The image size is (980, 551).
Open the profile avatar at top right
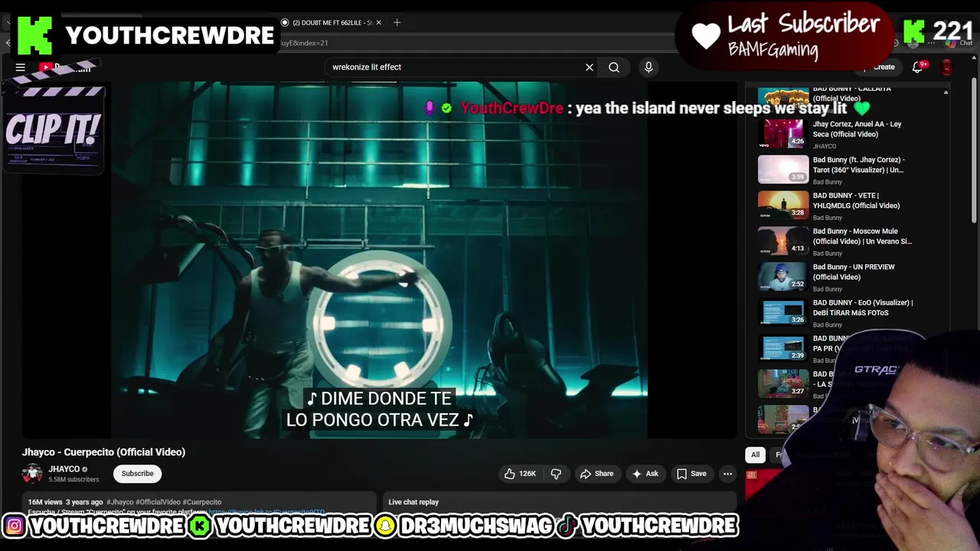coord(947,67)
